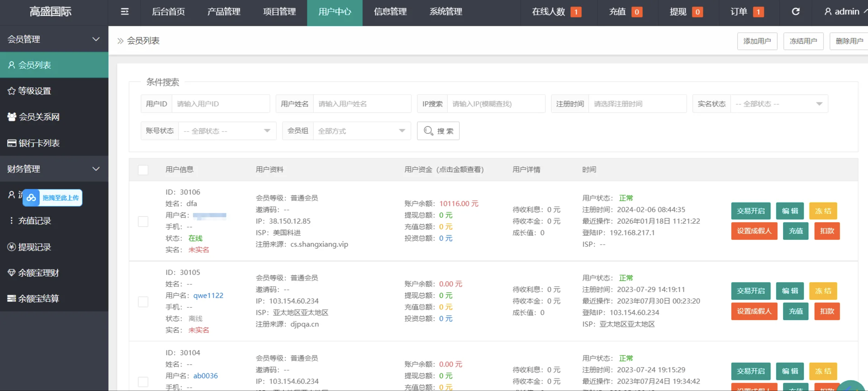The width and height of the screenshot is (868, 391).
Task: Click the magnifier icon on the 搜索 button
Action: (428, 131)
